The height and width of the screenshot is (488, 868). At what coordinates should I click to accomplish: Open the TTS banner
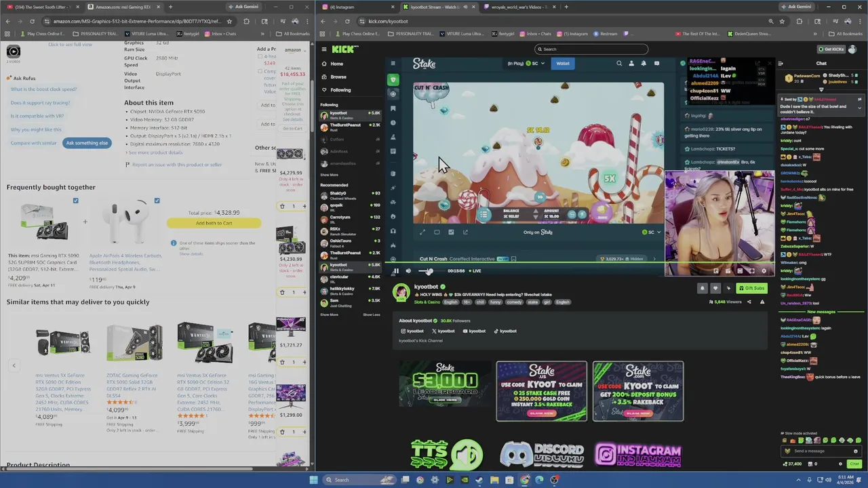pyautogui.click(x=447, y=453)
